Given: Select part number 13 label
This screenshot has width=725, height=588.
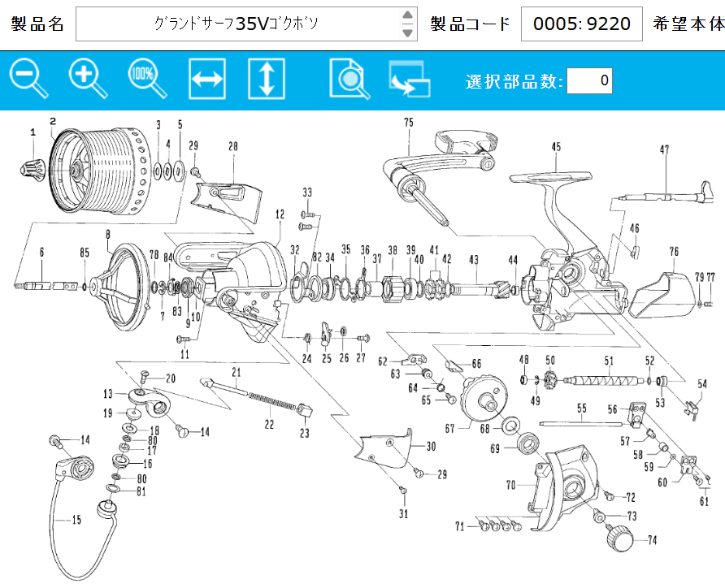Looking at the screenshot, I should [108, 394].
